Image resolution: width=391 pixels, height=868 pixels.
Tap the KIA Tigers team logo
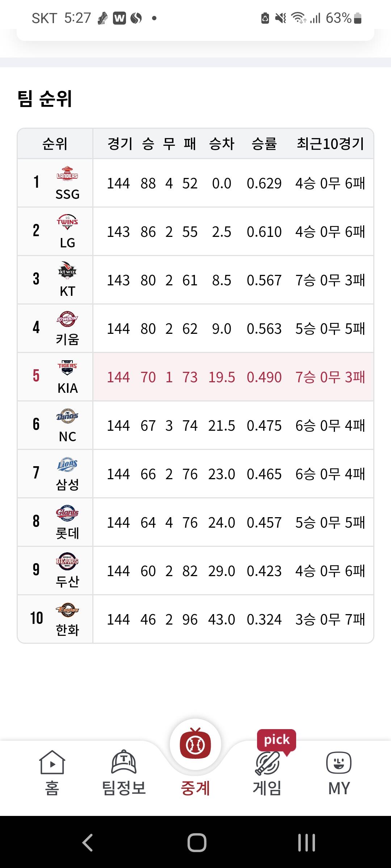pyautogui.click(x=67, y=367)
